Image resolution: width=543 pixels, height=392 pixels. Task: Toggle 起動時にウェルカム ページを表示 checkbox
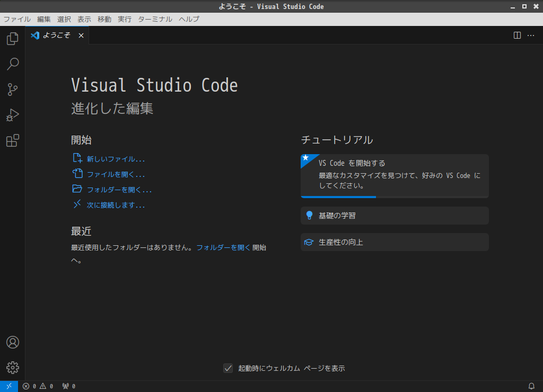click(x=228, y=368)
